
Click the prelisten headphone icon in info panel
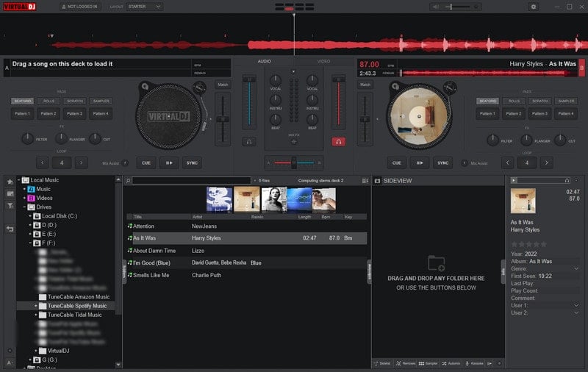pos(567,180)
